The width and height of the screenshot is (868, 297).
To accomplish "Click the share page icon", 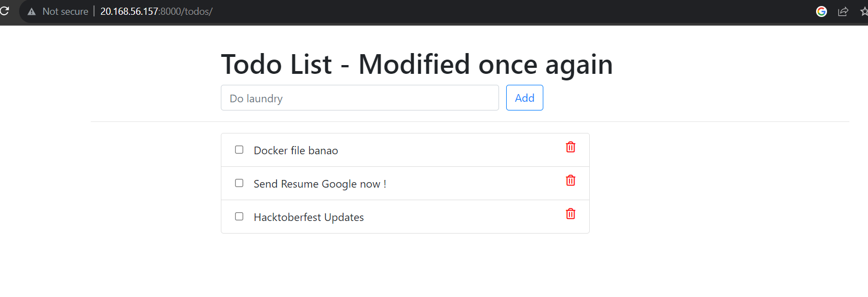I will coord(843,11).
